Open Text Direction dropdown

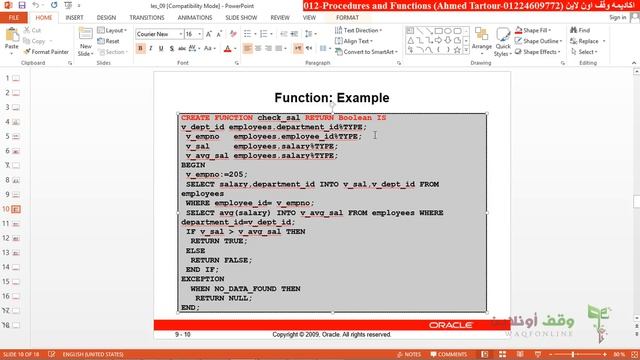tap(358, 30)
